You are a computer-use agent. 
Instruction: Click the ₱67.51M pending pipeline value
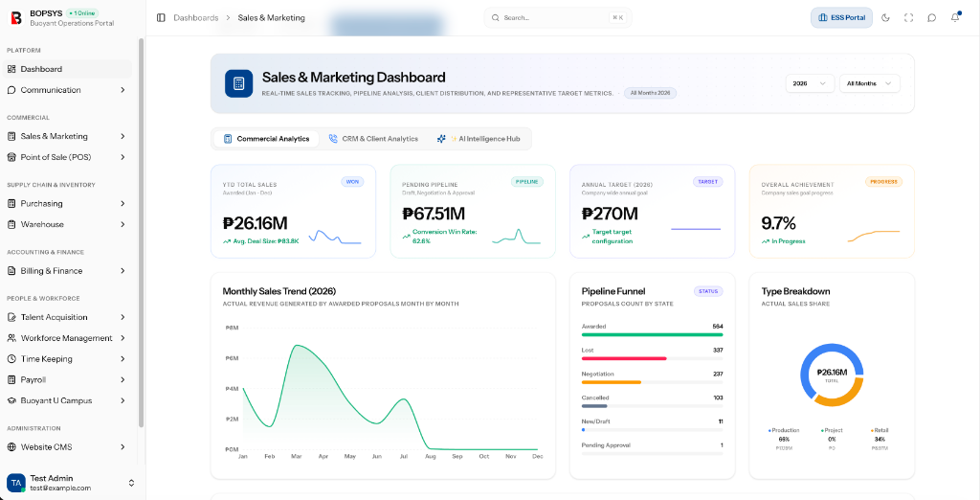tap(434, 214)
